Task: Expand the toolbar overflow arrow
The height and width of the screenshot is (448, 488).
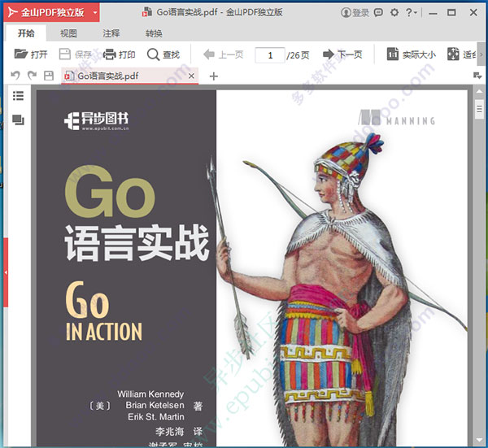Action: coord(481,54)
